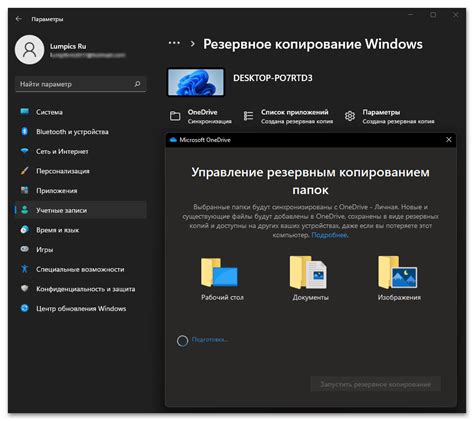This screenshot has width=474, height=421.
Task: Maximize the Параметры window
Action: [x=433, y=15]
